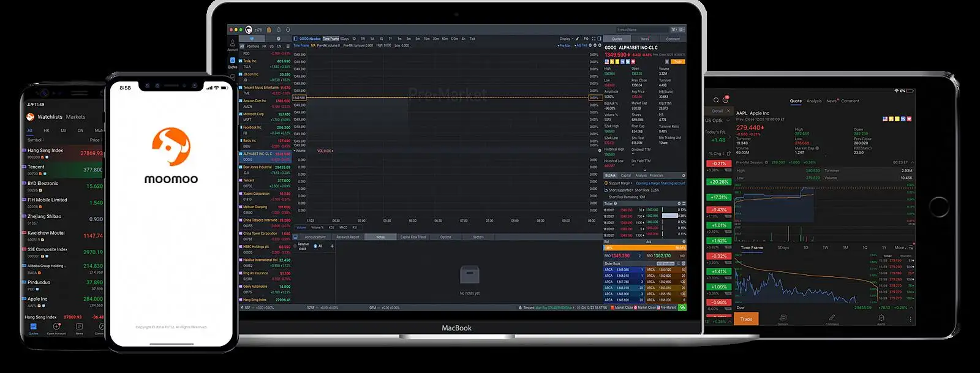980x373 pixels.
Task: Switch to the Analysis tab on tablet
Action: coord(814,101)
